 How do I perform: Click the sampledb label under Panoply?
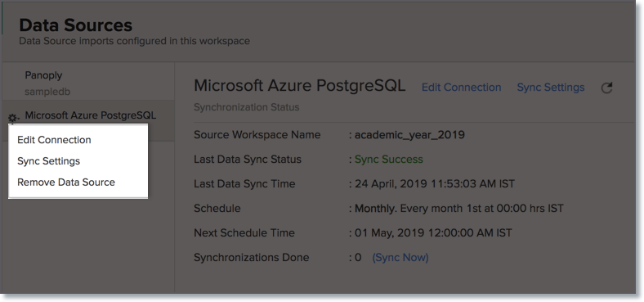click(47, 92)
